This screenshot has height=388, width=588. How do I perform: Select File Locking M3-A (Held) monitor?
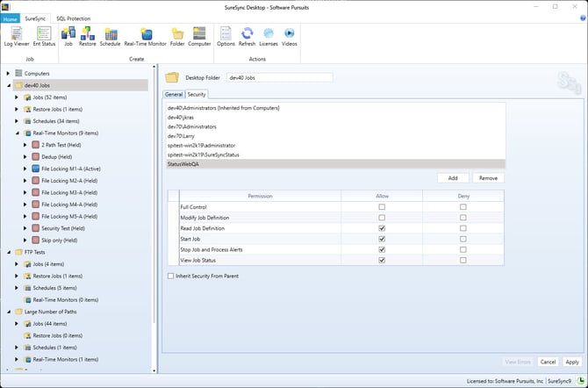tap(69, 192)
